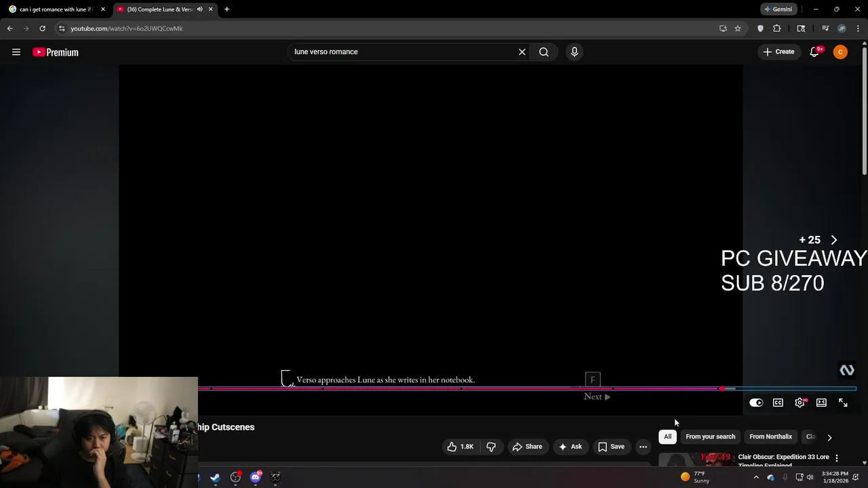Toggle the autoplay switch in the player

756,403
